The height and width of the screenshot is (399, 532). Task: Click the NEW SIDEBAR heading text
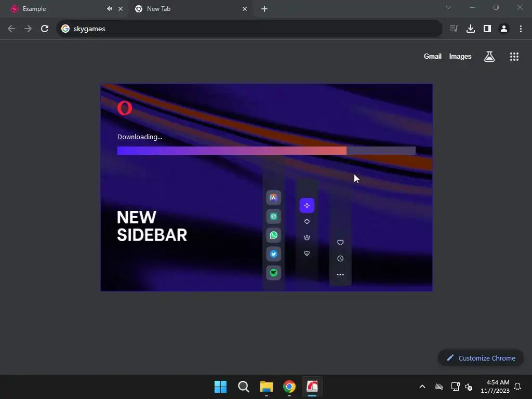(152, 226)
